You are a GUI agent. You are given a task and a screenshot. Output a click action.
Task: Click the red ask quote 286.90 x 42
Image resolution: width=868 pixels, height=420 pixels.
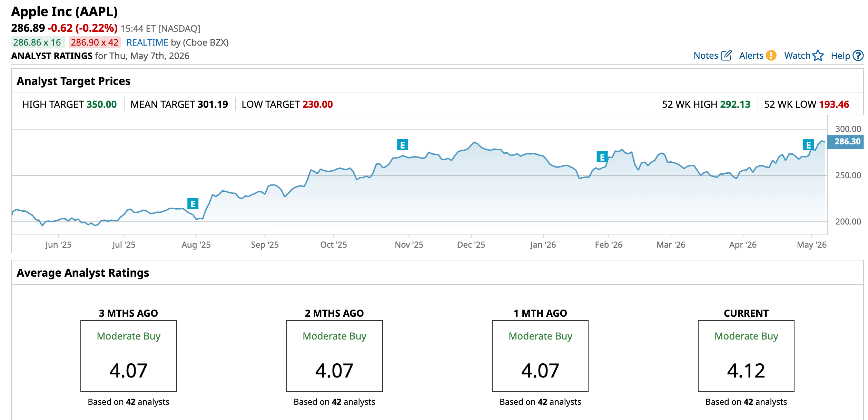pyautogui.click(x=95, y=42)
